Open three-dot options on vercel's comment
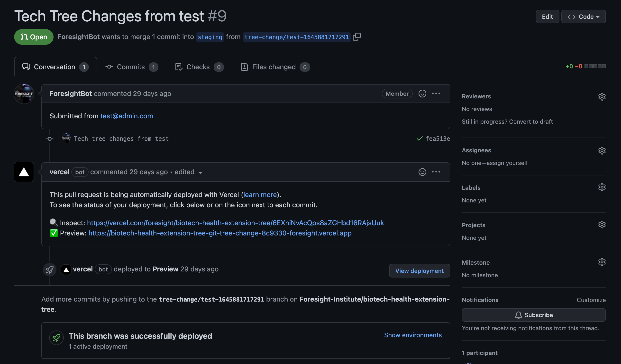621x364 pixels. click(436, 172)
